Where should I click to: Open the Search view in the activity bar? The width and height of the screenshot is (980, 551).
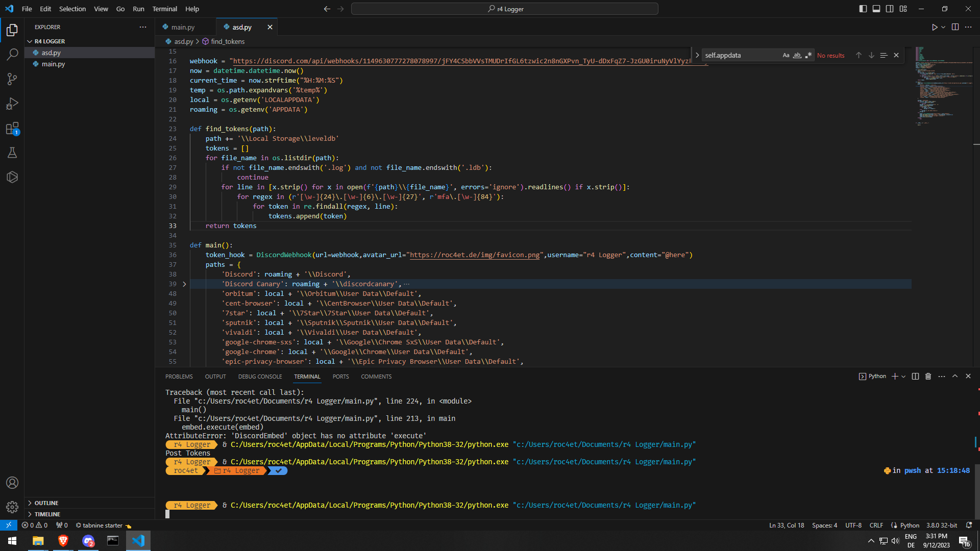tap(12, 54)
